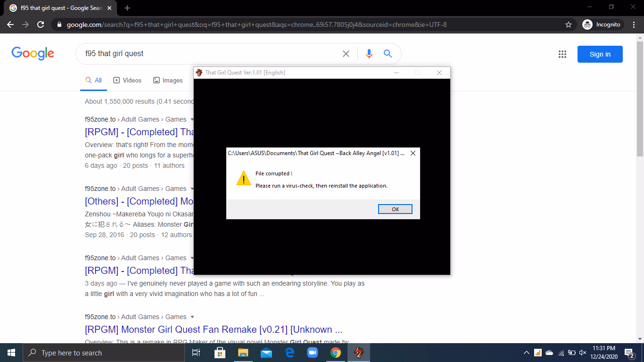Open the Google apps grid
Viewport: 644px width, 362px height.
[x=562, y=54]
